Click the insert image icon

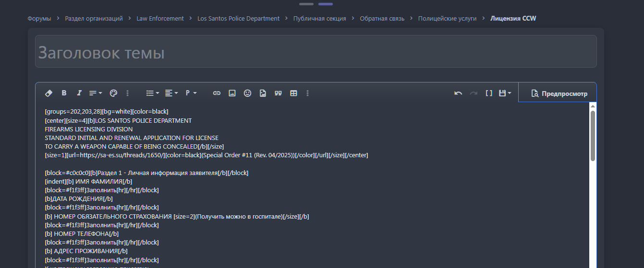(232, 93)
